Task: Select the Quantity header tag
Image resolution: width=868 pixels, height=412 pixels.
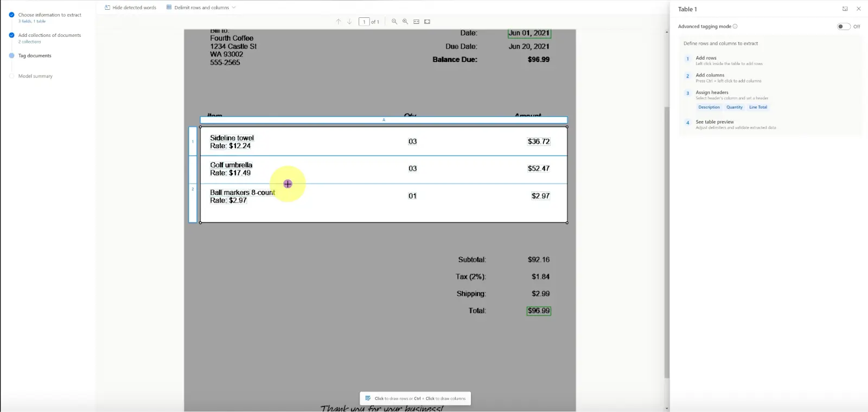Action: (735, 107)
